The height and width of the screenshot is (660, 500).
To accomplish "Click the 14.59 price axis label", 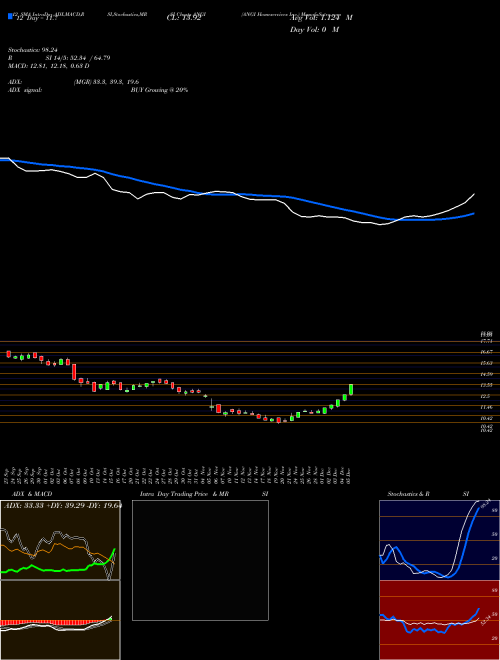I will (x=487, y=374).
